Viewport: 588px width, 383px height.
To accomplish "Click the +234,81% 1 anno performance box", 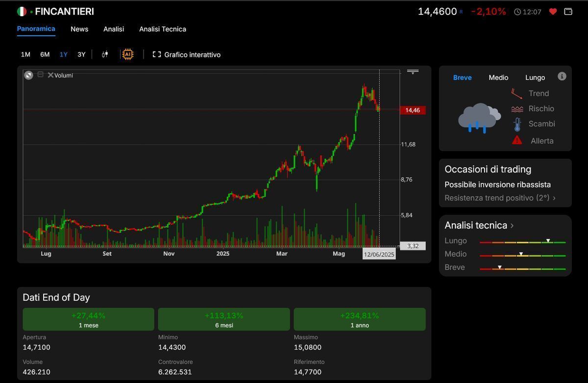I will click(x=360, y=319).
